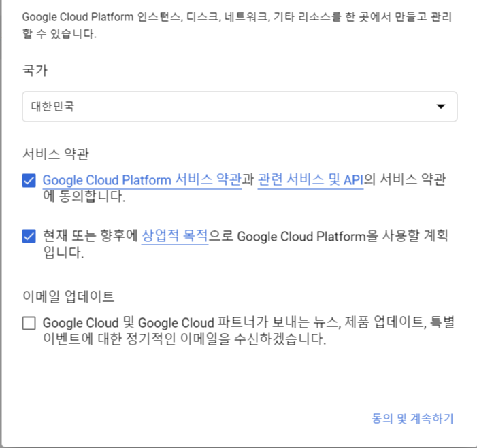Screen dimensions: 477x448
Task: Uncheck the 상업적 목적 usage checkbox
Action: [x=29, y=236]
